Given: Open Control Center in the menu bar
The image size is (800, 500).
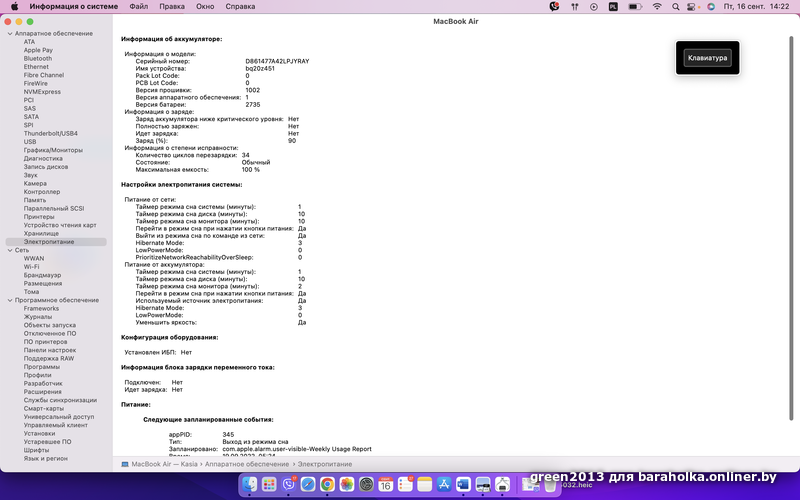Looking at the screenshot, I should 691,7.
